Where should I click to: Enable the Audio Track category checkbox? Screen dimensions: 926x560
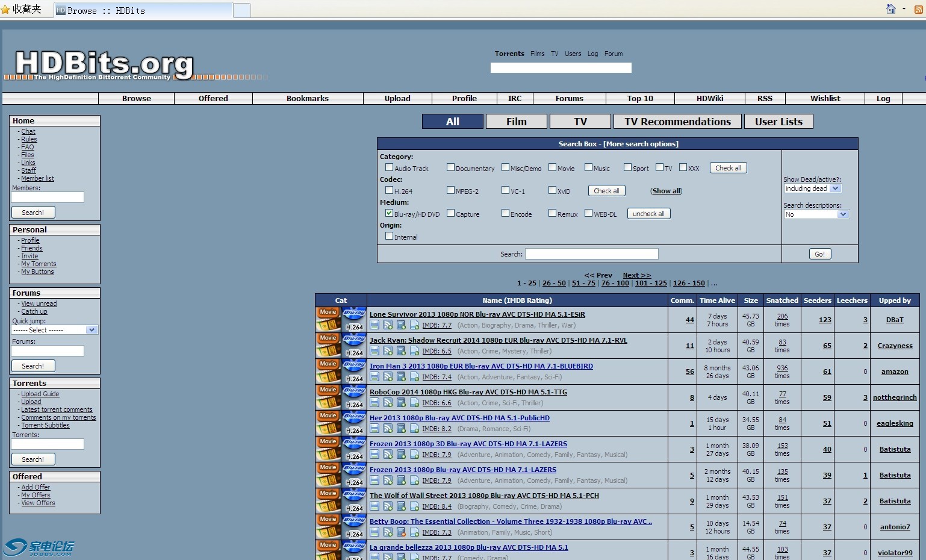[389, 167]
